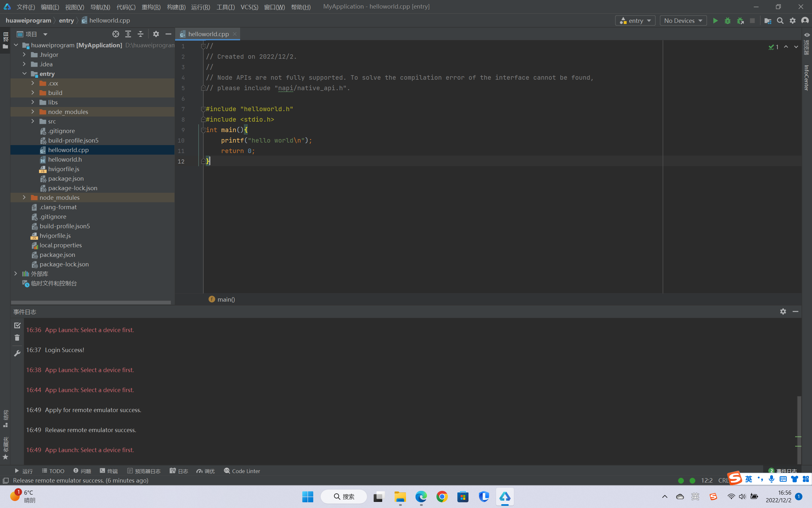The height and width of the screenshot is (508, 812).
Task: Click the 12:2 cursor position indicator
Action: click(x=707, y=480)
